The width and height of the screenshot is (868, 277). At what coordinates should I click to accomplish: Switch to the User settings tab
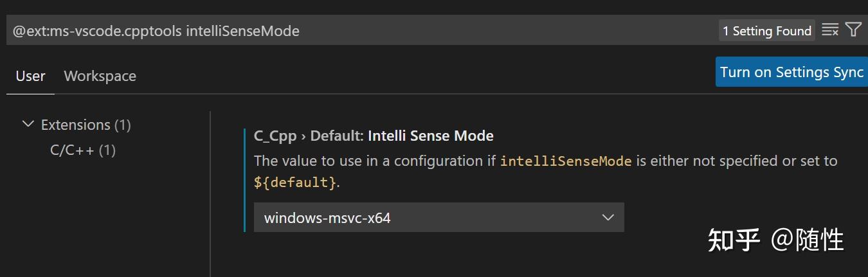30,76
